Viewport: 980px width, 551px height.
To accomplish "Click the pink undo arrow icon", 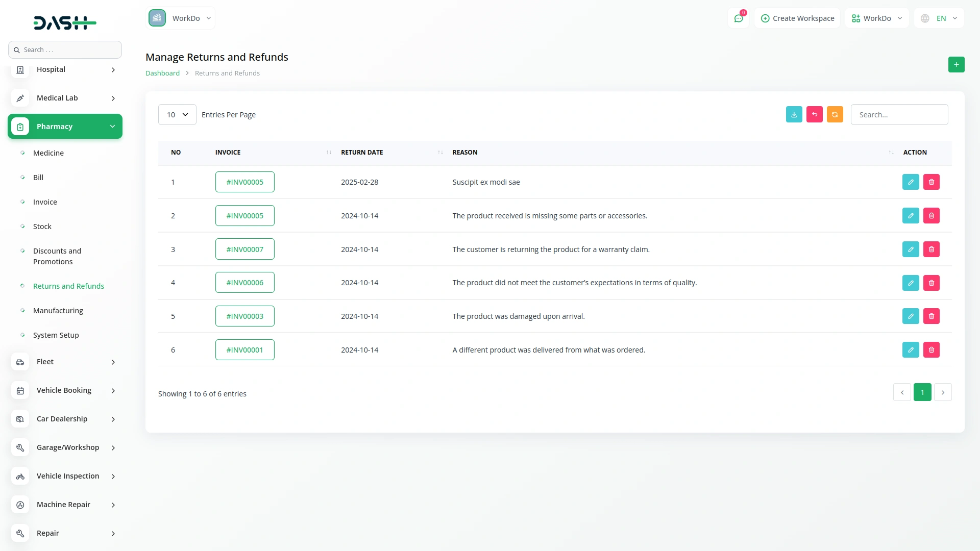I will pyautogui.click(x=814, y=115).
